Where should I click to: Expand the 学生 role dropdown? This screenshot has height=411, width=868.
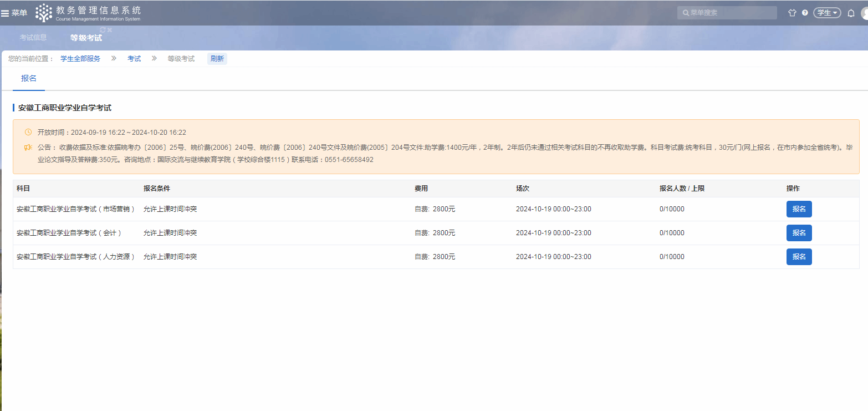pos(827,13)
